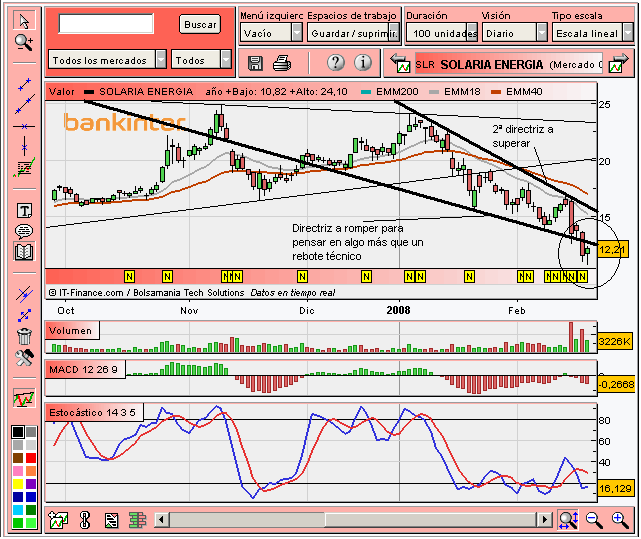This screenshot has height=539, width=641.
Task: Click the horizontal scrollbar thumb
Action: coord(430,519)
